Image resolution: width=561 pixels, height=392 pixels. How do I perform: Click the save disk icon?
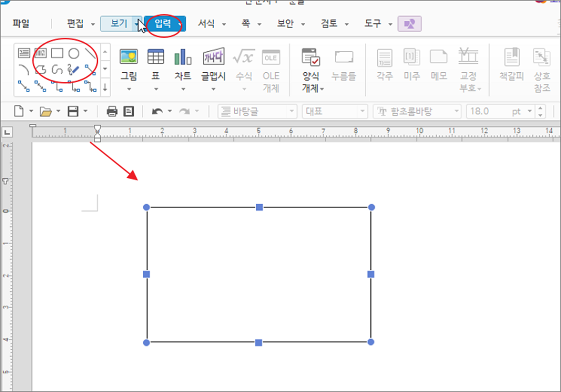pyautogui.click(x=73, y=111)
